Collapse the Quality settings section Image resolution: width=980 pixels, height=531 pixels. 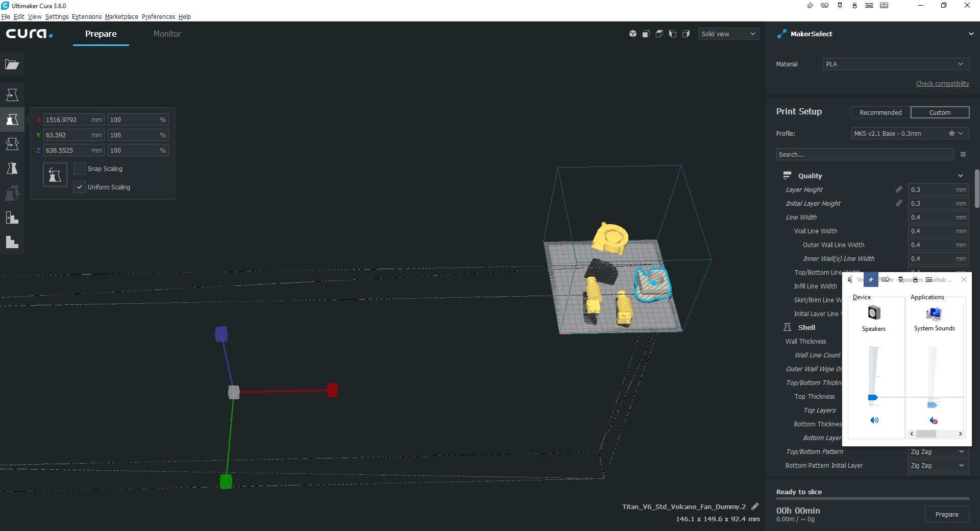pos(961,176)
